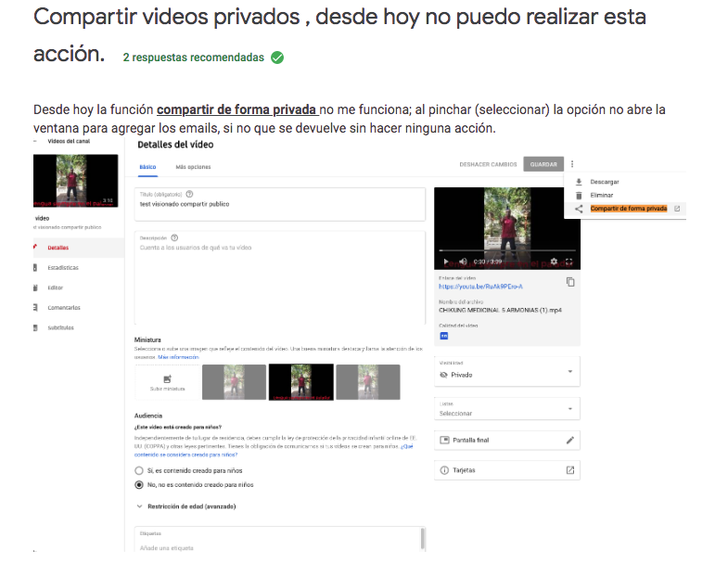Open the Visibilidad Privado dropdown
The width and height of the screenshot is (728, 563).
click(507, 371)
